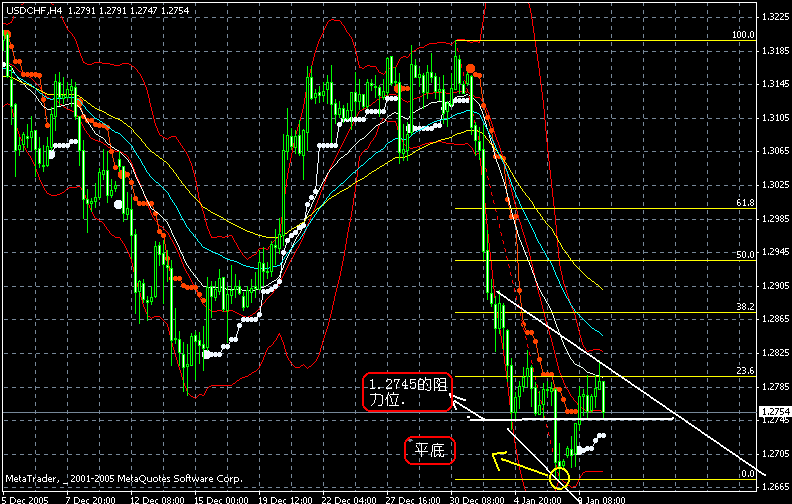Click the 12 Dec 08:00 time label
The height and width of the screenshot is (504, 792).
[x=157, y=500]
